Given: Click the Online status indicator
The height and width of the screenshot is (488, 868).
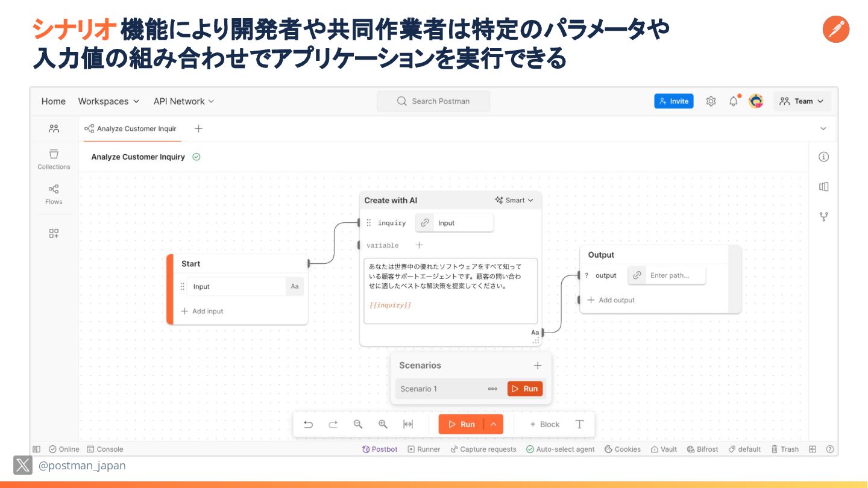Looking at the screenshot, I should coord(64,449).
